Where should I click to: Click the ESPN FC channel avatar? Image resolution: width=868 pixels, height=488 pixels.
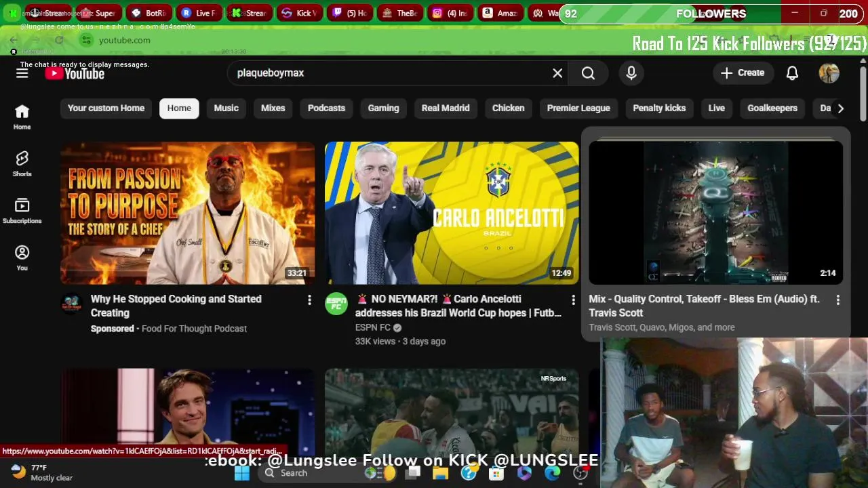tap(336, 304)
